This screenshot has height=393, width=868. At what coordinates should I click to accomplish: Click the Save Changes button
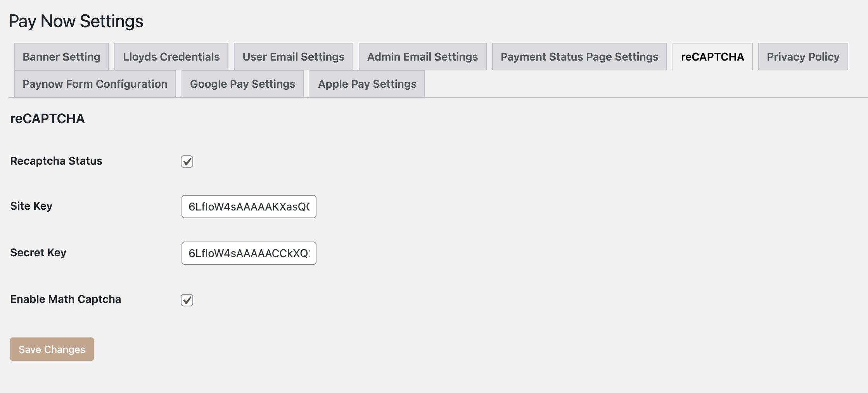pos(52,349)
